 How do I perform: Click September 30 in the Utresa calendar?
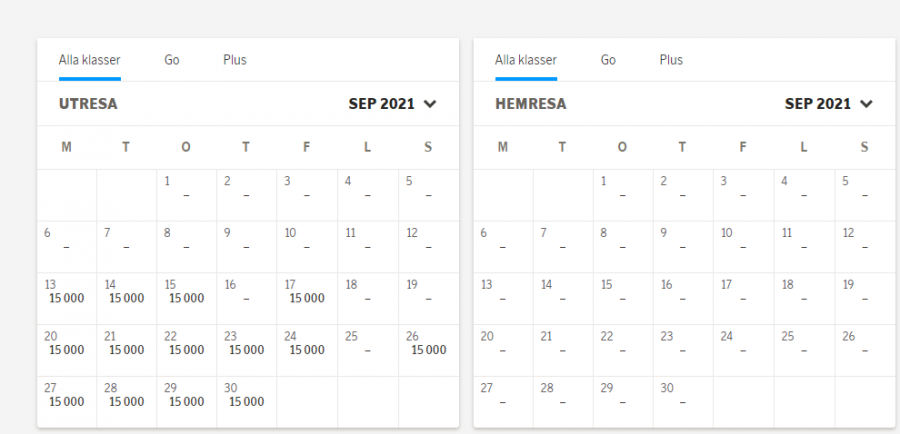[x=247, y=402]
